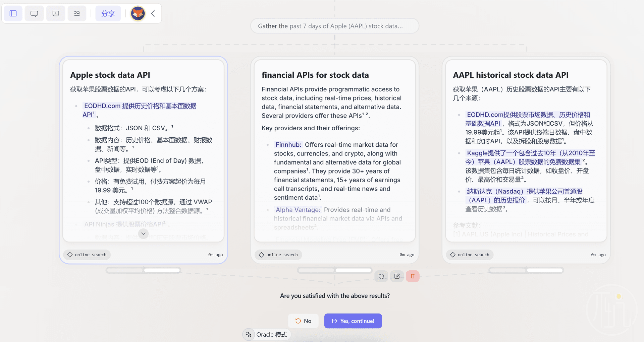Select the 'AAPL historical stock data API' title
Screen dimensions: 644x342
tap(511, 75)
